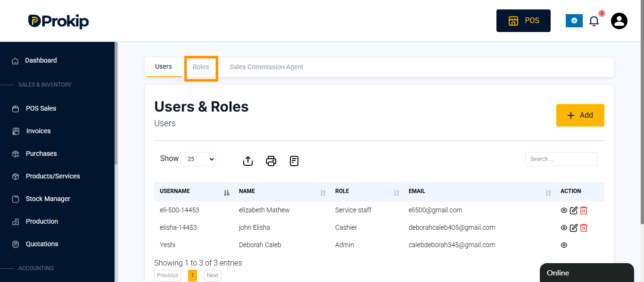Edit user elisha-14453
The height and width of the screenshot is (282, 644).
(574, 228)
